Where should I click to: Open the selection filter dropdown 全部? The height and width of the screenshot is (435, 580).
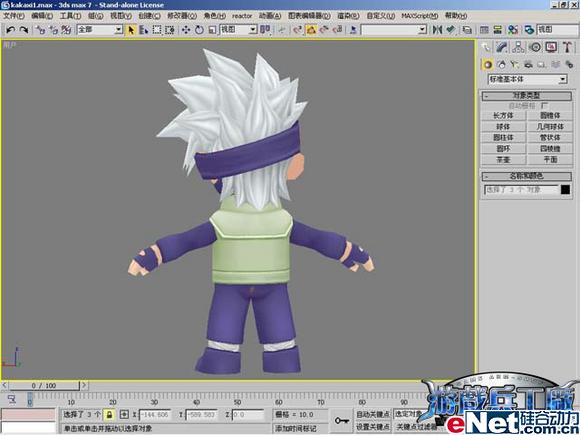pyautogui.click(x=100, y=30)
